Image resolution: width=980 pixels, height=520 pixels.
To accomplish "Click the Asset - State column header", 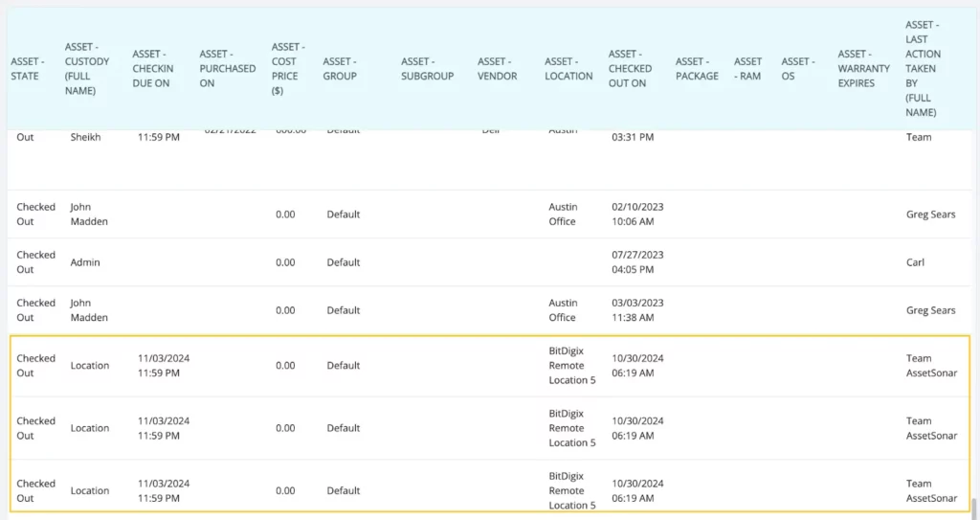I will [x=27, y=69].
